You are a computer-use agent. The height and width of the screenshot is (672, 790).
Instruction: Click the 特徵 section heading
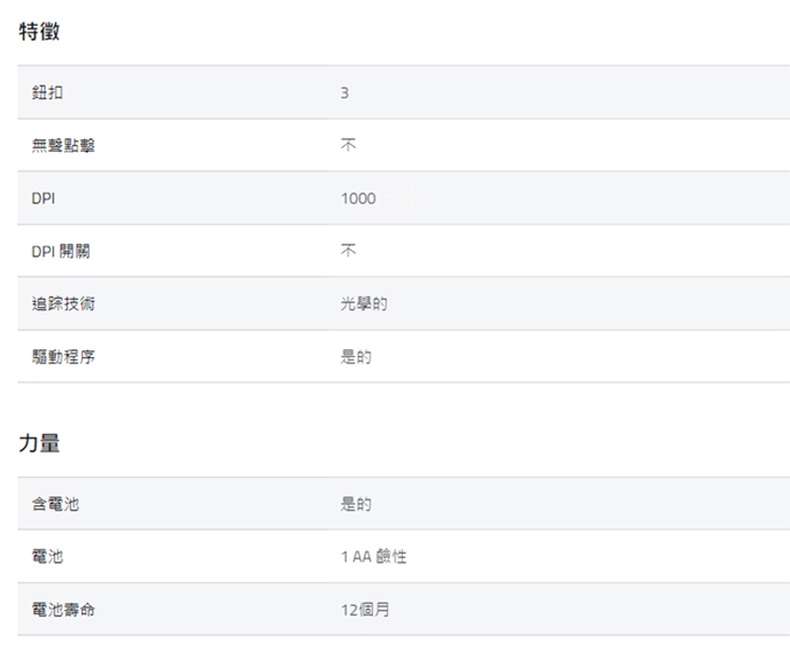(x=39, y=32)
